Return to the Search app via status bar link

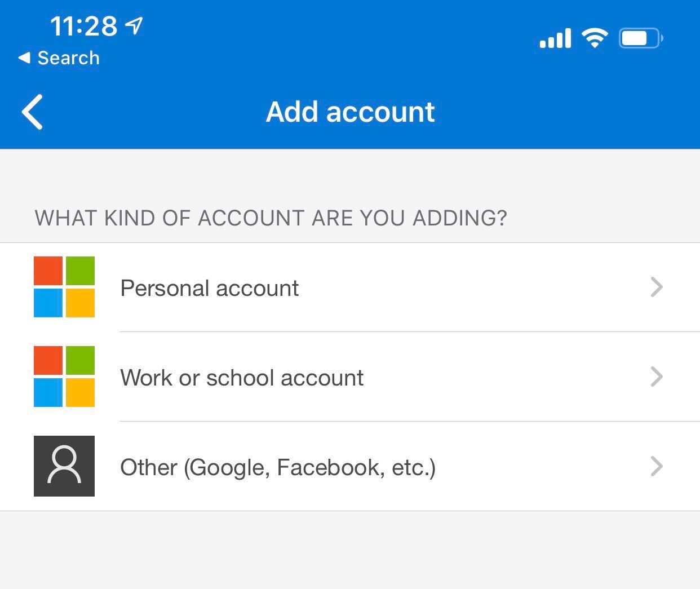pyautogui.click(x=68, y=58)
